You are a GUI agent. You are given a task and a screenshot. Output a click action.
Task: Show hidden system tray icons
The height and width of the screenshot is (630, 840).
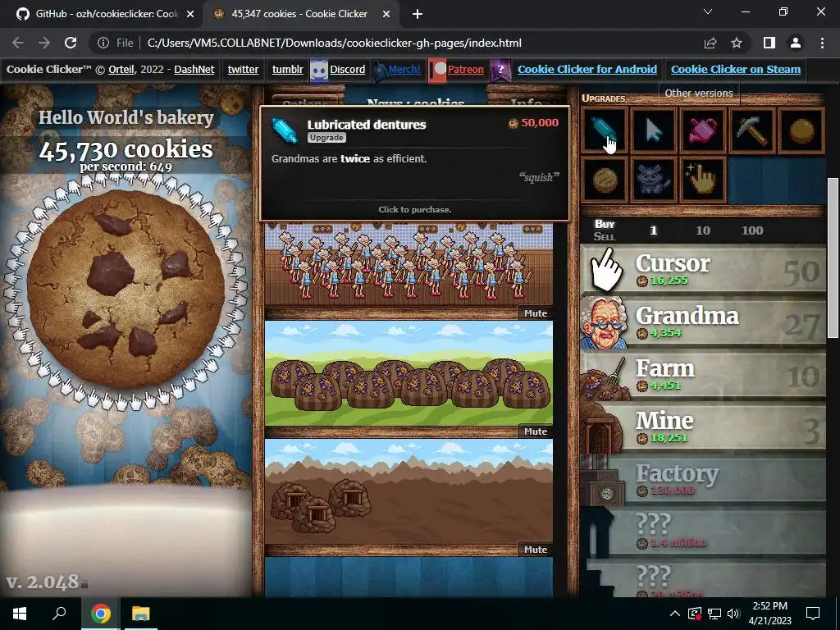675,614
